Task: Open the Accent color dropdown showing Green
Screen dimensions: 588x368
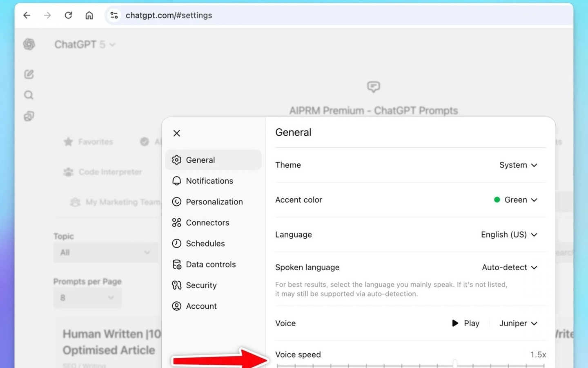Action: pos(516,200)
